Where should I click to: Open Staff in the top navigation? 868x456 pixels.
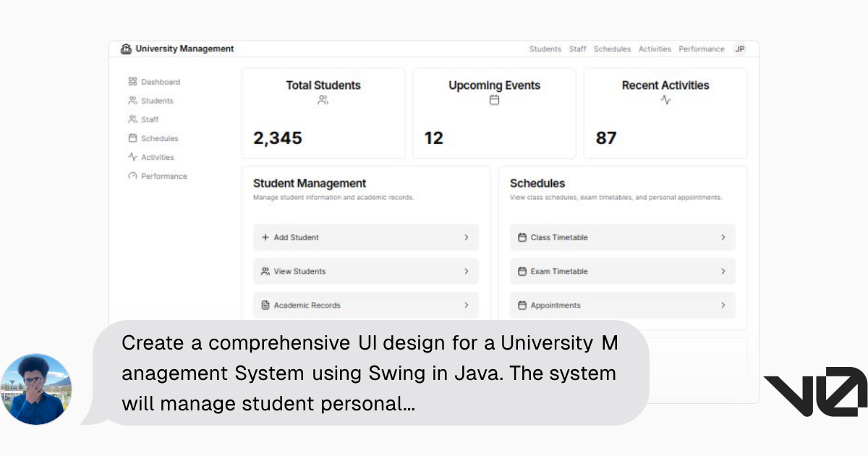click(578, 49)
